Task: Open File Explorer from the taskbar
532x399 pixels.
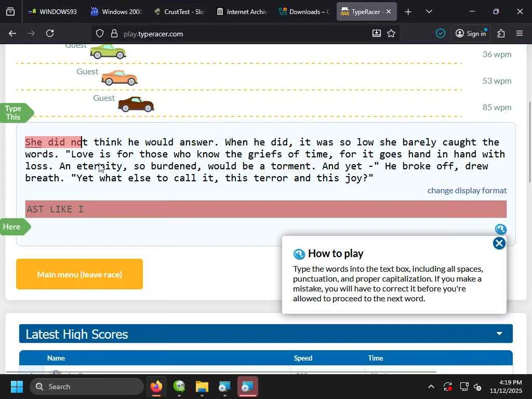Action: pyautogui.click(x=202, y=387)
